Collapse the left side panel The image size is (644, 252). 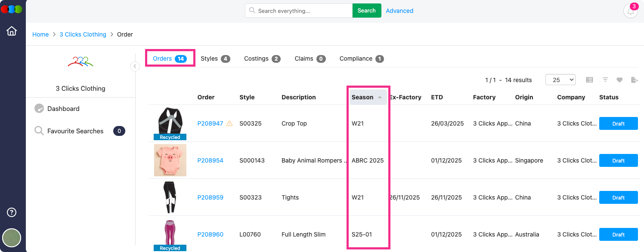coord(135,66)
